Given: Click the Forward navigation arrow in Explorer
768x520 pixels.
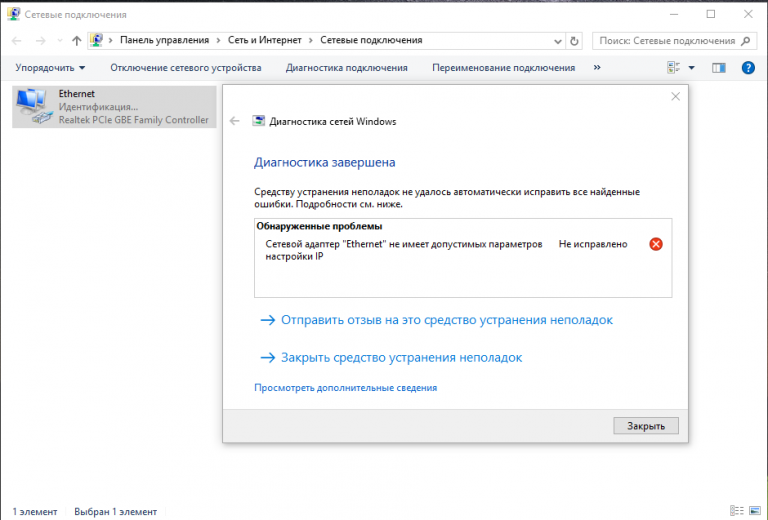Looking at the screenshot, I should pyautogui.click(x=40, y=41).
